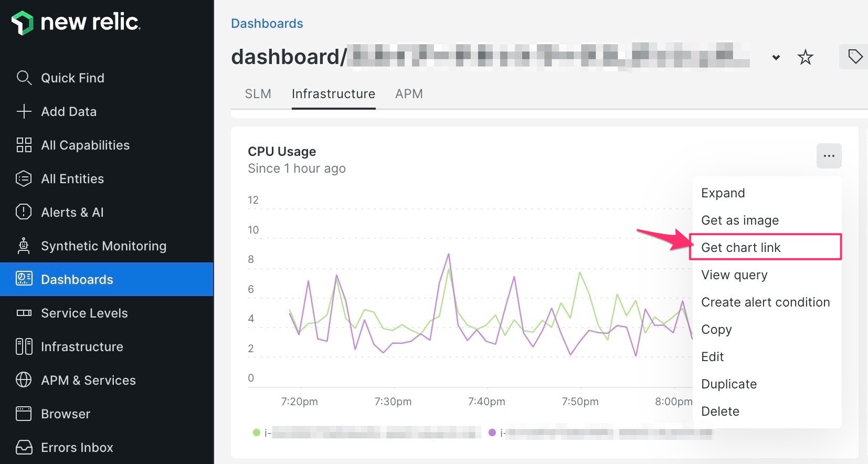The width and height of the screenshot is (868, 464).
Task: Follow the Dashboards breadcrumb link
Action: tap(267, 24)
